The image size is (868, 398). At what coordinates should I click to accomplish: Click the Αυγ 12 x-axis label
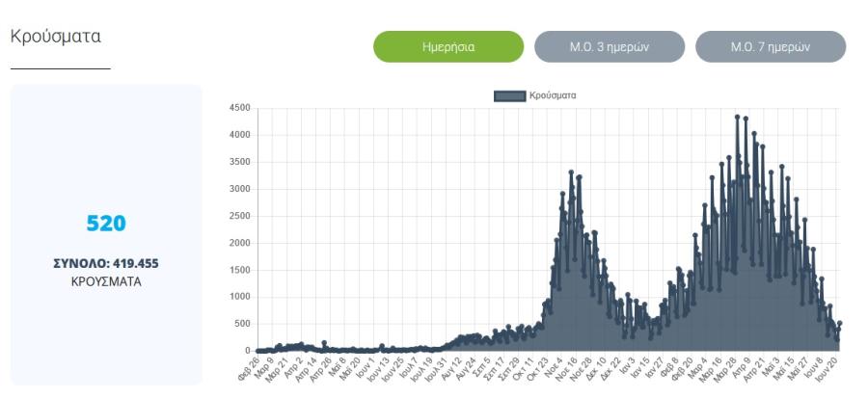click(x=454, y=367)
